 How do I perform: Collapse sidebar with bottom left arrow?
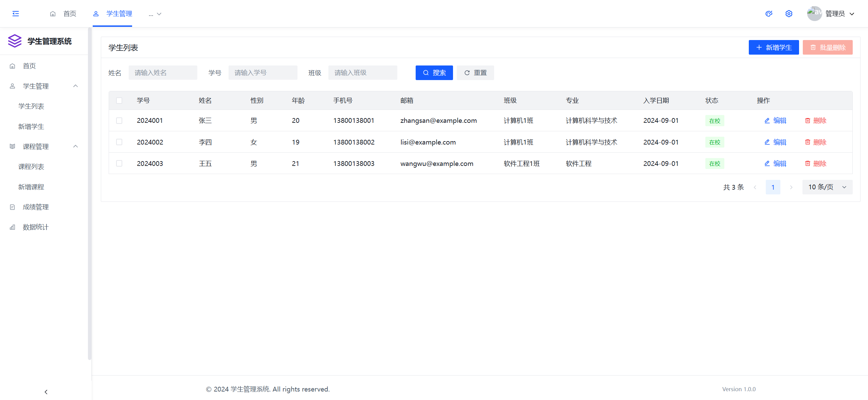(46, 392)
